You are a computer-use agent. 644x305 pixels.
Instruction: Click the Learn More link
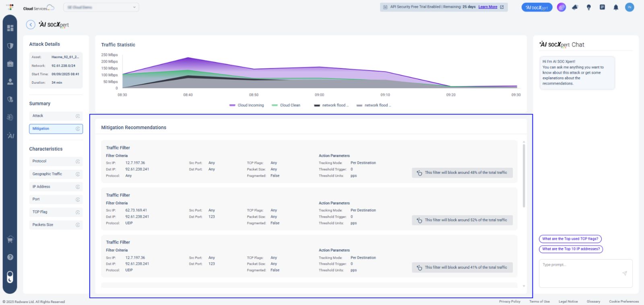pos(487,7)
